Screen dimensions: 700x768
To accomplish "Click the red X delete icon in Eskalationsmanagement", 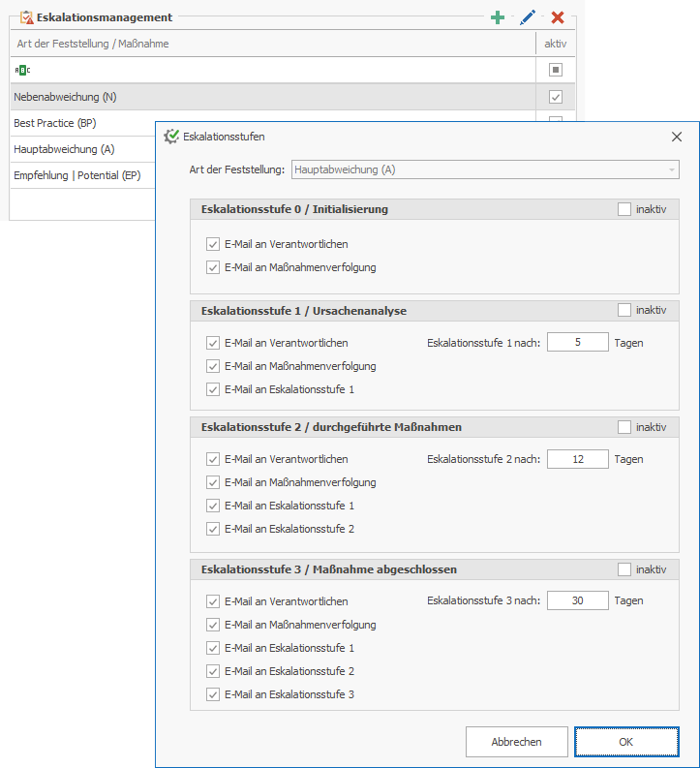I will (558, 17).
